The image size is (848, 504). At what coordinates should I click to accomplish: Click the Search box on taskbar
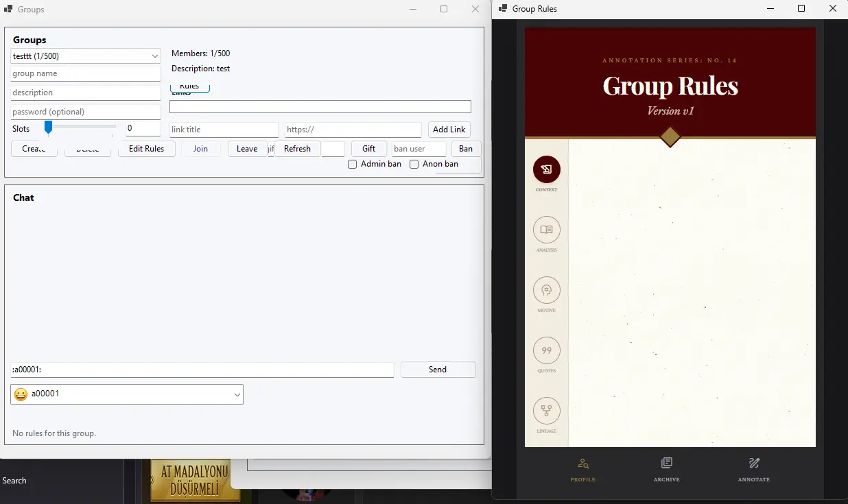coord(14,481)
